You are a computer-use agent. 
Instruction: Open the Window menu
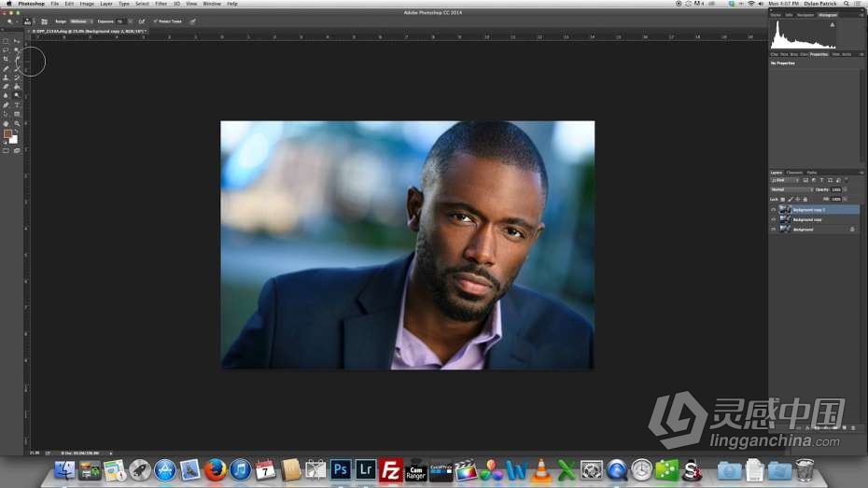212,4
